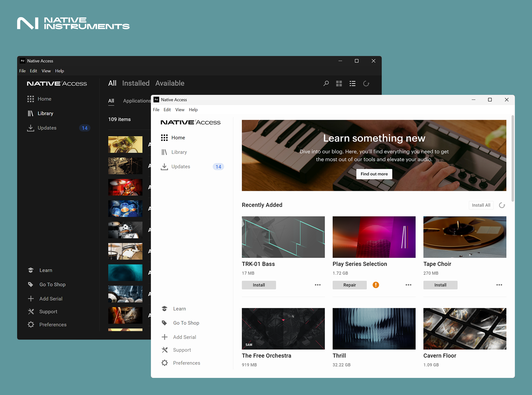532x395 pixels.
Task: Click the search magnifier icon in dark window
Action: [326, 83]
